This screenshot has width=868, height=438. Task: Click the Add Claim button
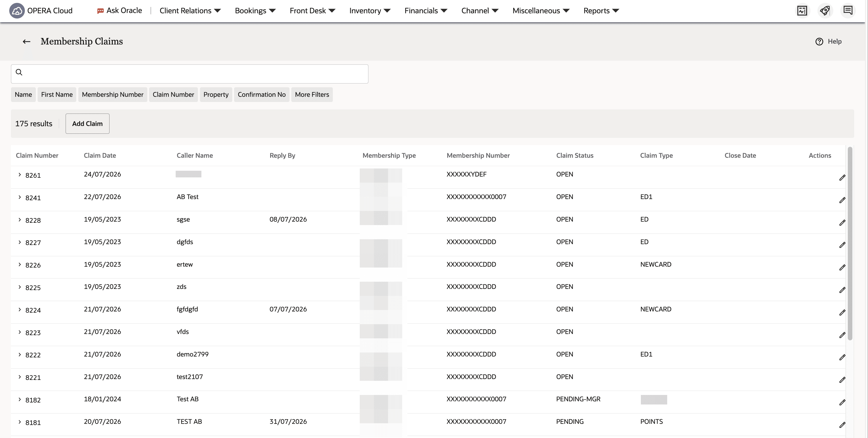click(87, 124)
